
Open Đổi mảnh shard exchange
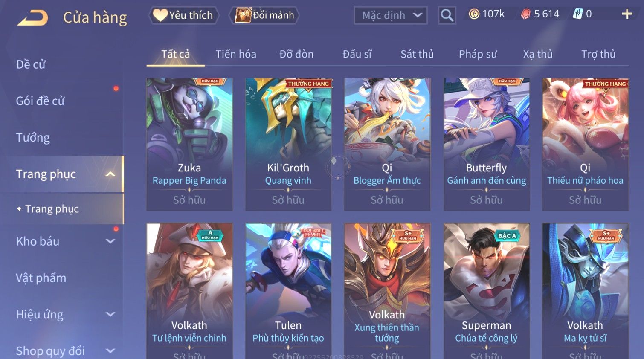pos(264,15)
